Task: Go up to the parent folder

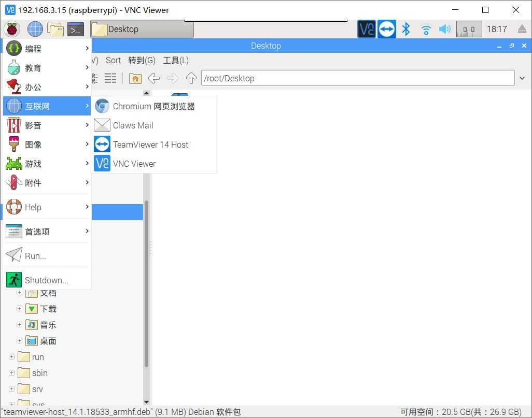Action: click(191, 78)
